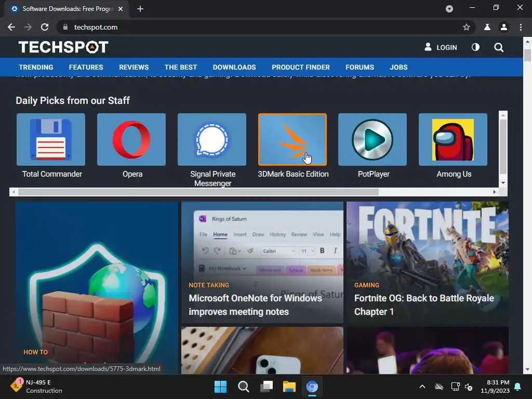The height and width of the screenshot is (399, 532).
Task: Click the daily picks scroll-right arrow
Action: [x=495, y=192]
